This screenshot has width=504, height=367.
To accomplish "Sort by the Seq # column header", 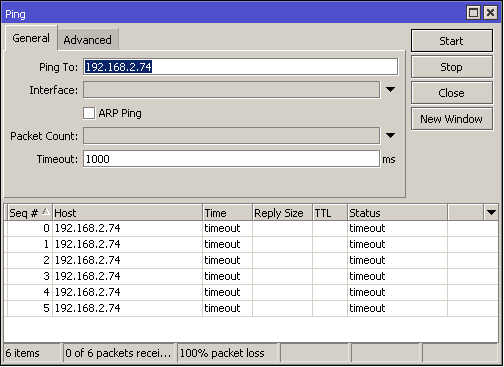I will pyautogui.click(x=29, y=213).
